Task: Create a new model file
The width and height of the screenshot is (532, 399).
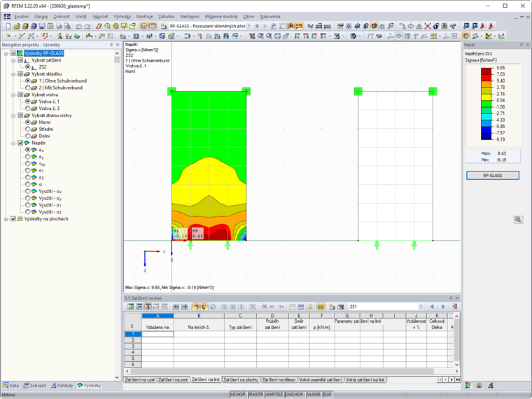Action: pyautogui.click(x=8, y=26)
